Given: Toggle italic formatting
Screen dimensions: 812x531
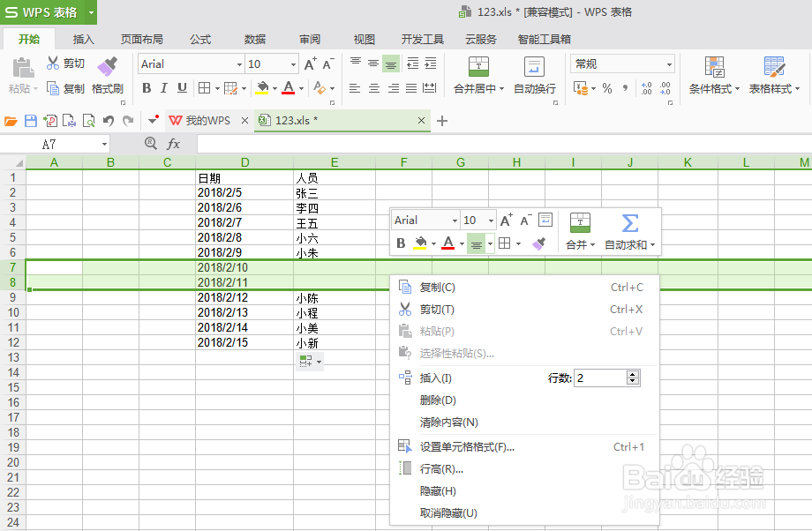Looking at the screenshot, I should click(x=165, y=88).
